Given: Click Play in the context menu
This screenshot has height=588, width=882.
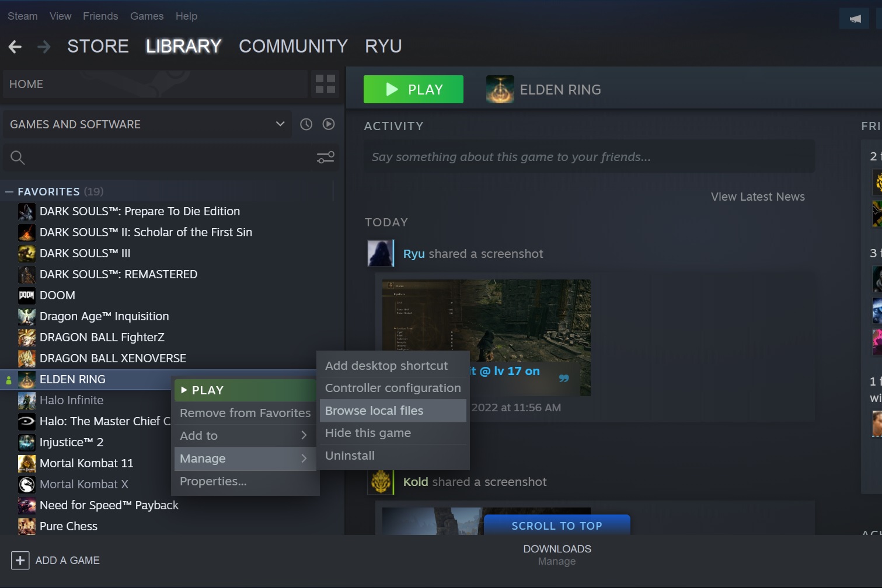Looking at the screenshot, I should [245, 390].
